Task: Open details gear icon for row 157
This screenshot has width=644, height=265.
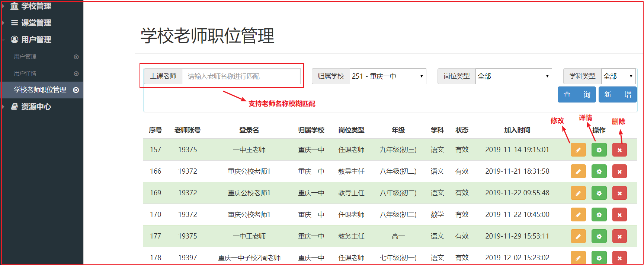Action: (x=599, y=150)
